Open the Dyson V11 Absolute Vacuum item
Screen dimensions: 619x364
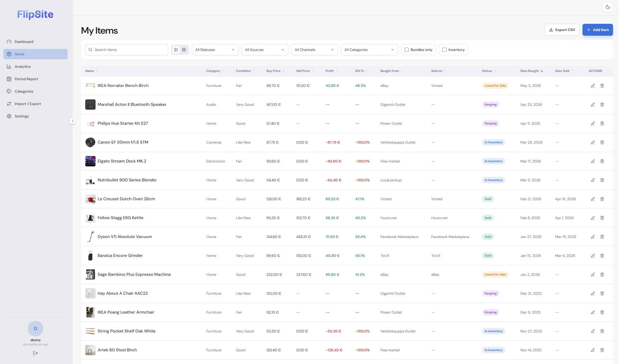tap(125, 237)
